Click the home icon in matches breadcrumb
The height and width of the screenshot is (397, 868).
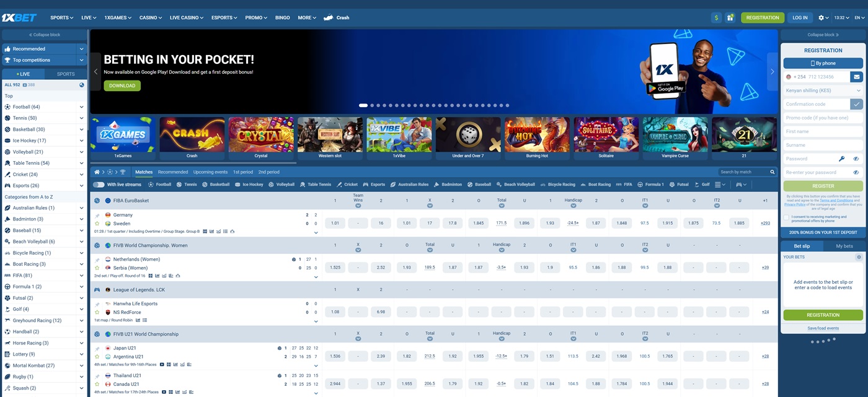[97, 172]
